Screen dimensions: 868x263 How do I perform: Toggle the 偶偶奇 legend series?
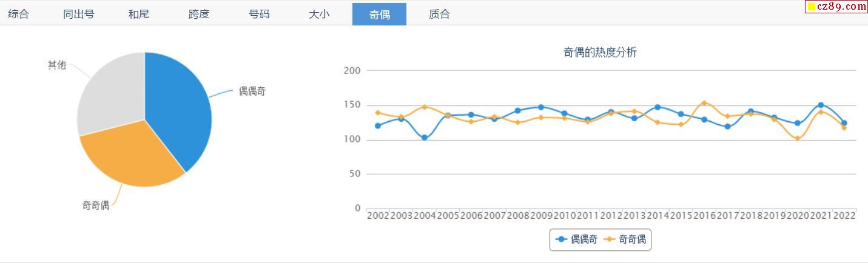tap(576, 239)
